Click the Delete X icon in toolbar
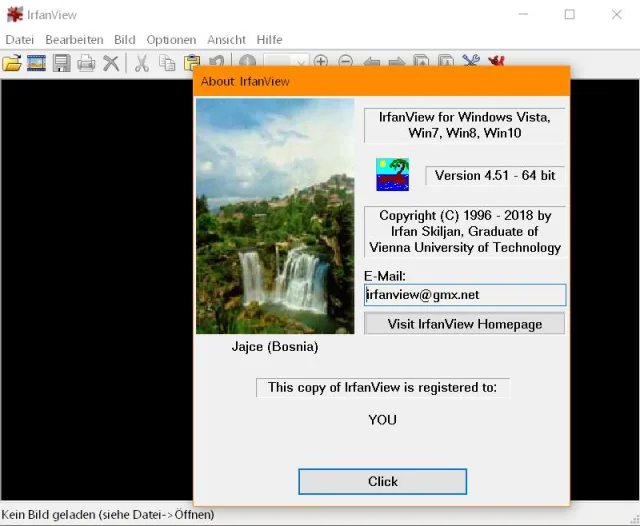Image resolution: width=640 pixels, height=526 pixels. click(x=111, y=63)
